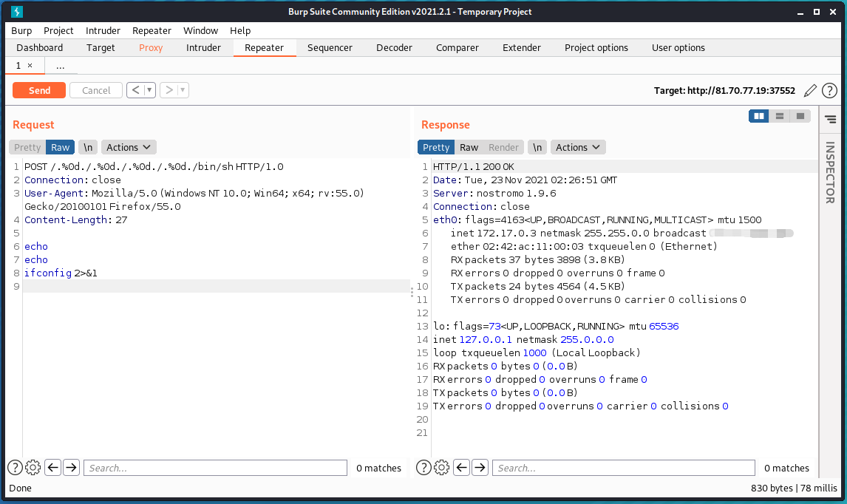Screen dimensions: 847x504
Task: Switch to Extender tab
Action: (x=522, y=47)
